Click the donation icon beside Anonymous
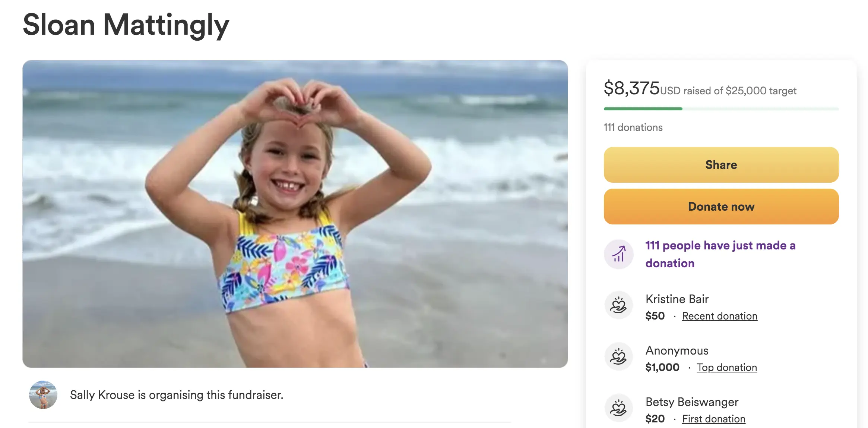This screenshot has height=428, width=868. (618, 357)
